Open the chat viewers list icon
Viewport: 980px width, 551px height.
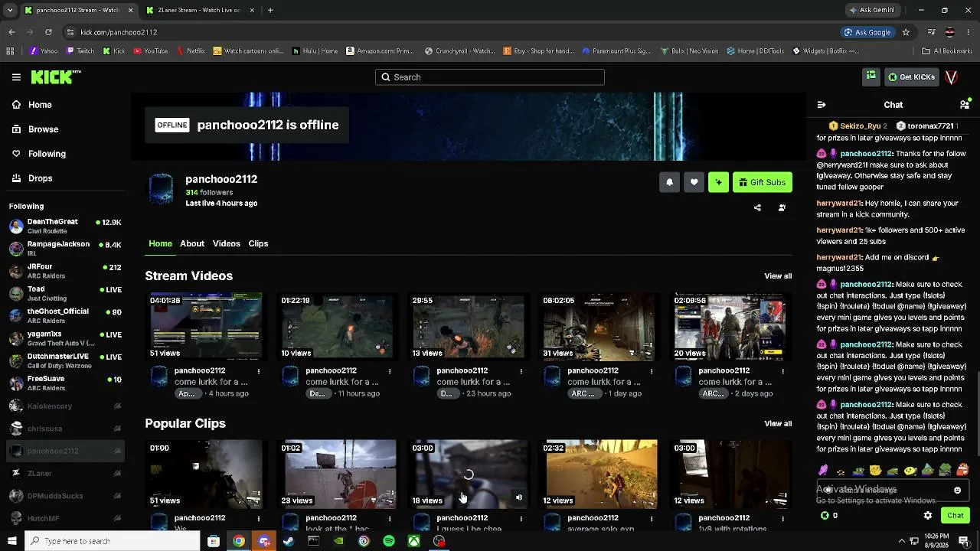pos(965,105)
